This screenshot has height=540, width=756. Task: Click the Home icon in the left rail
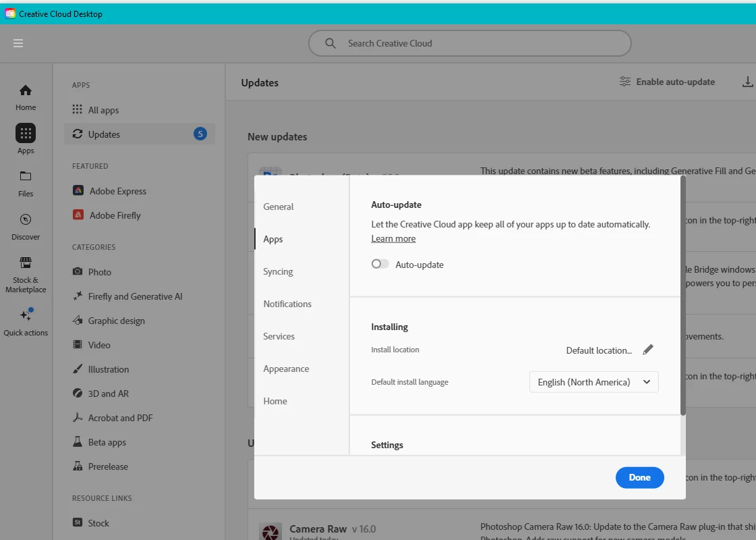coord(26,90)
